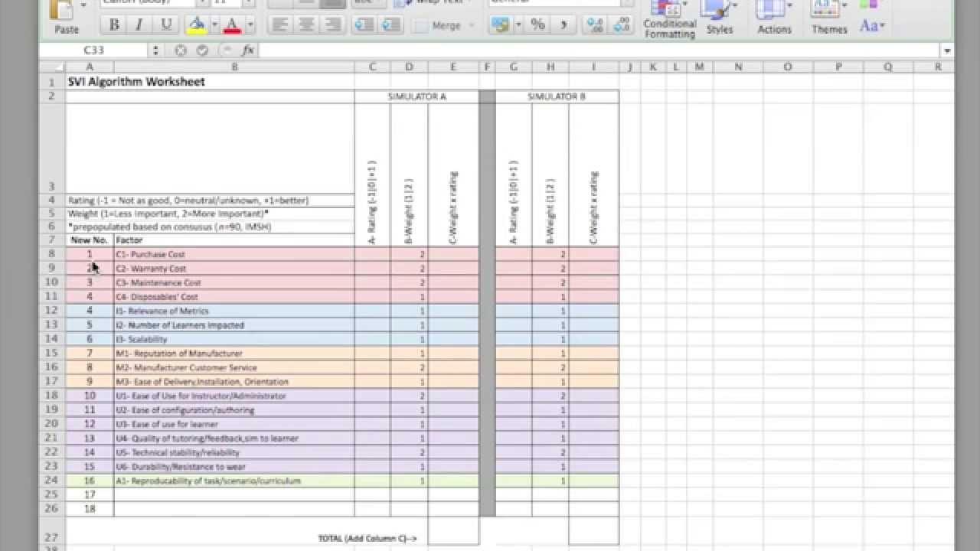Toggle Bold formatting
Image resolution: width=980 pixels, height=551 pixels.
pyautogui.click(x=114, y=24)
